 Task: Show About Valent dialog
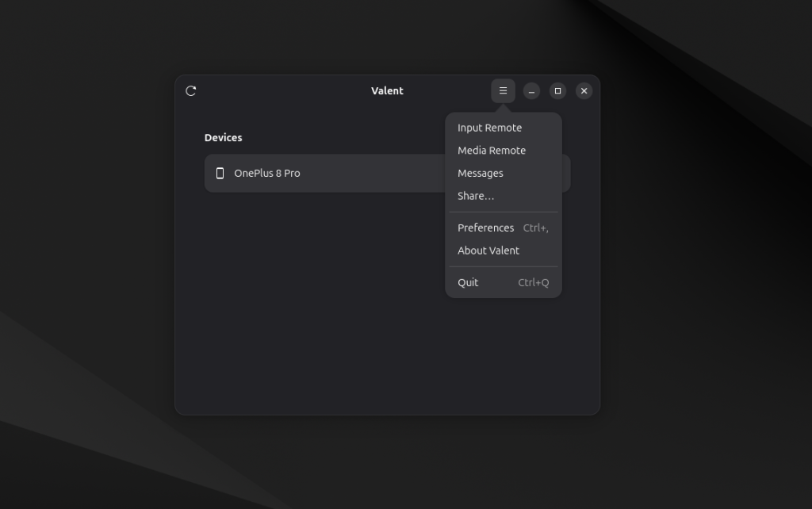pyautogui.click(x=504, y=251)
